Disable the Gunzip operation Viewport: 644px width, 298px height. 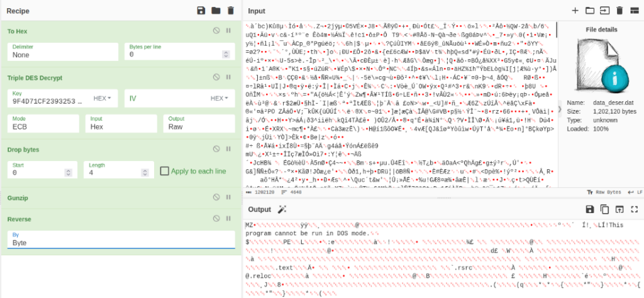point(216,197)
